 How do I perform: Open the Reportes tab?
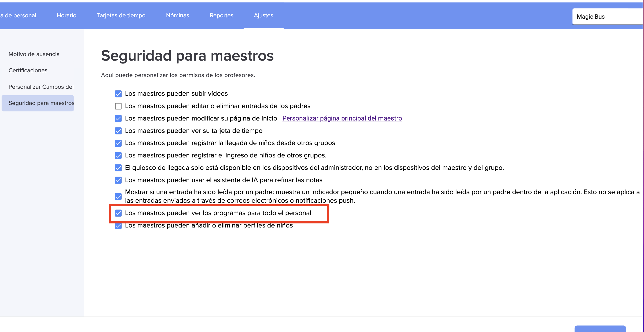221,16
